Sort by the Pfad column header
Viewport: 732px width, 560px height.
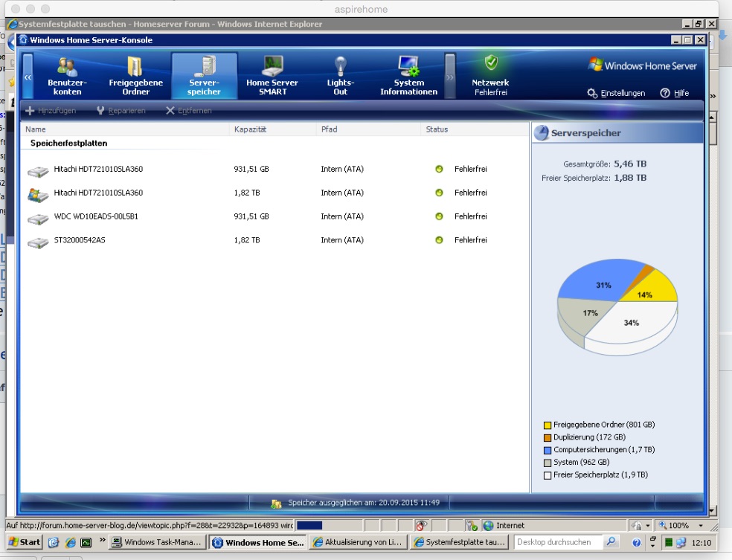tap(368, 129)
